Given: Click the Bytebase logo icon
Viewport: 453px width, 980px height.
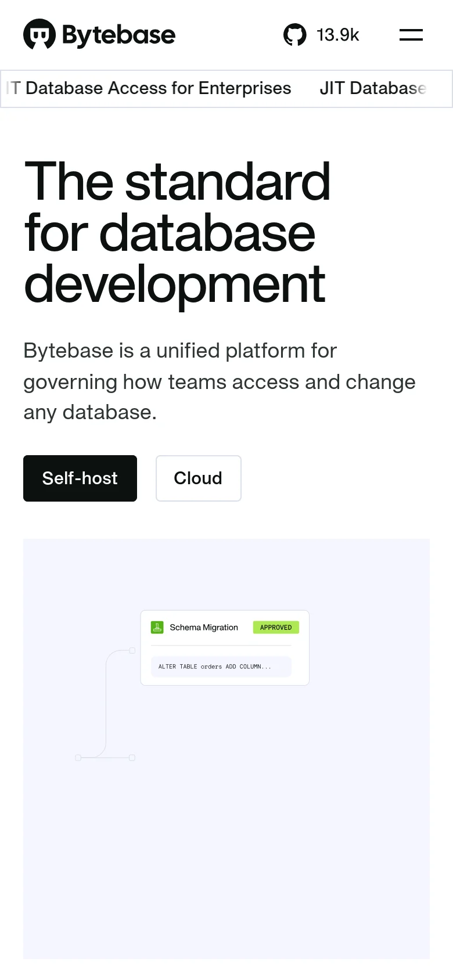Looking at the screenshot, I should coord(39,34).
